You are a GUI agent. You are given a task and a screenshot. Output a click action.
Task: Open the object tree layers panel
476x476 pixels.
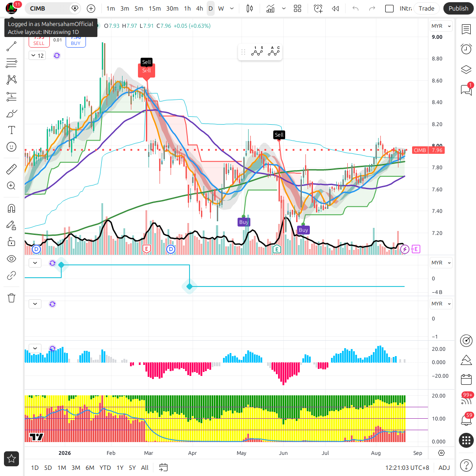[466, 70]
